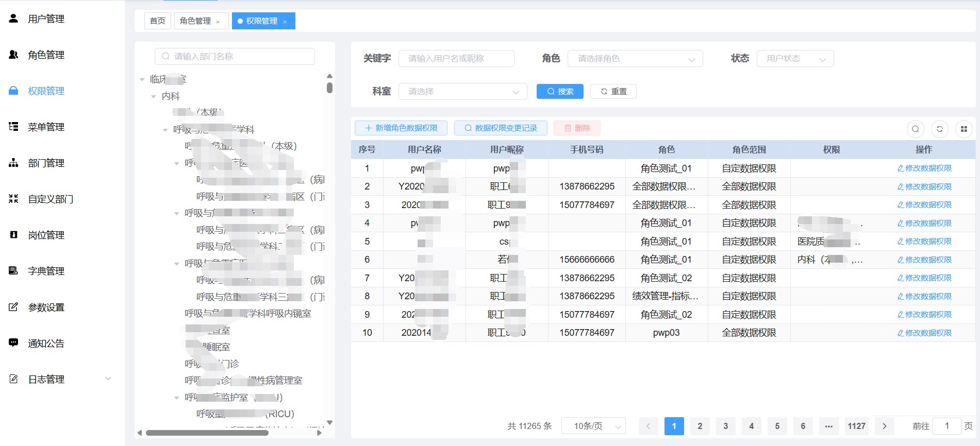Open 部门管理 in the sidebar
980x446 pixels.
click(x=46, y=163)
